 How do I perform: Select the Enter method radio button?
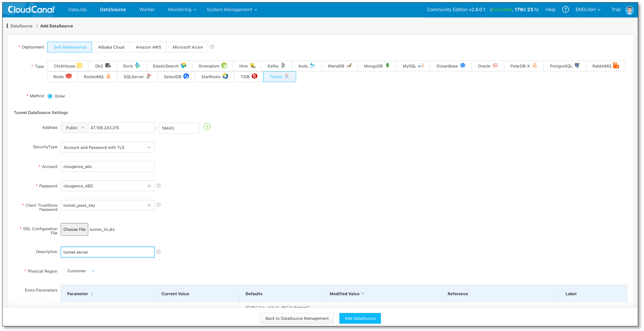[50, 96]
